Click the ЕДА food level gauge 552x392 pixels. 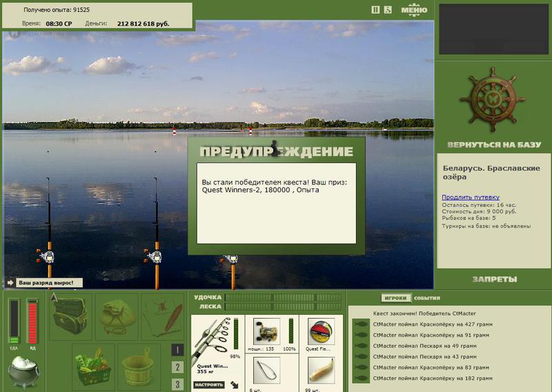[14, 321]
